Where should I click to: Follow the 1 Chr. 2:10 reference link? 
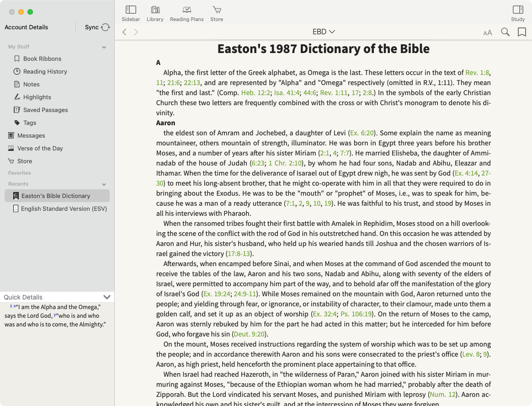[285, 163]
